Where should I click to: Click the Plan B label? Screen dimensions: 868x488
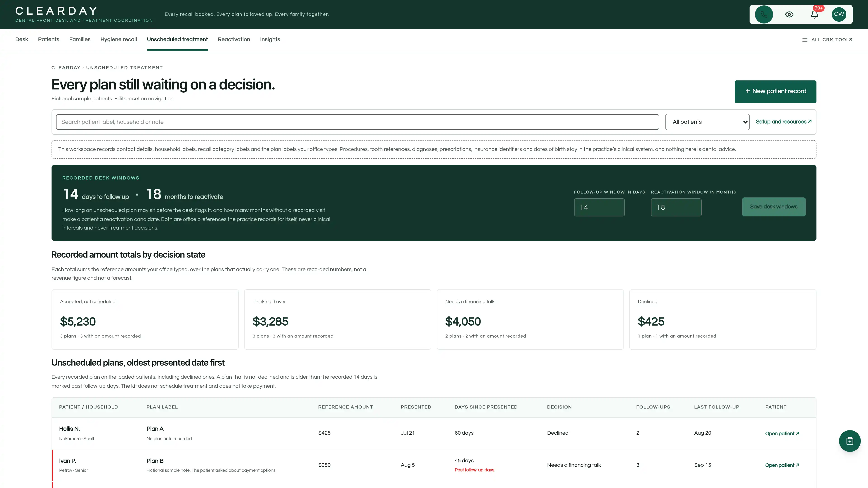155,461
